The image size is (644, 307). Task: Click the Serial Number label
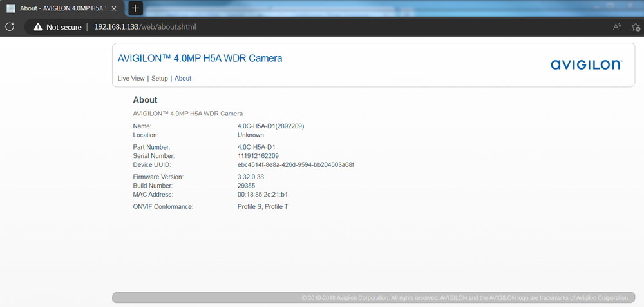(154, 156)
